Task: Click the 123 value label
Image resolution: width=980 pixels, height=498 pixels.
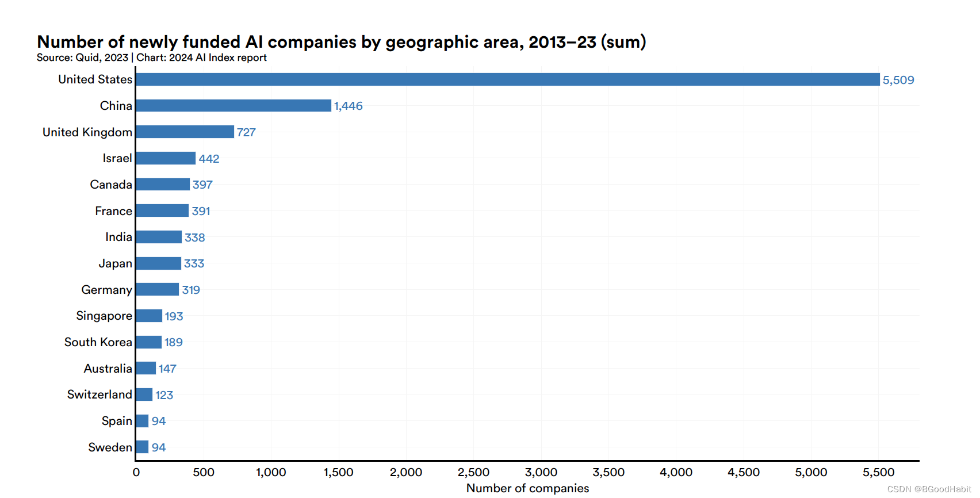Action: [164, 395]
